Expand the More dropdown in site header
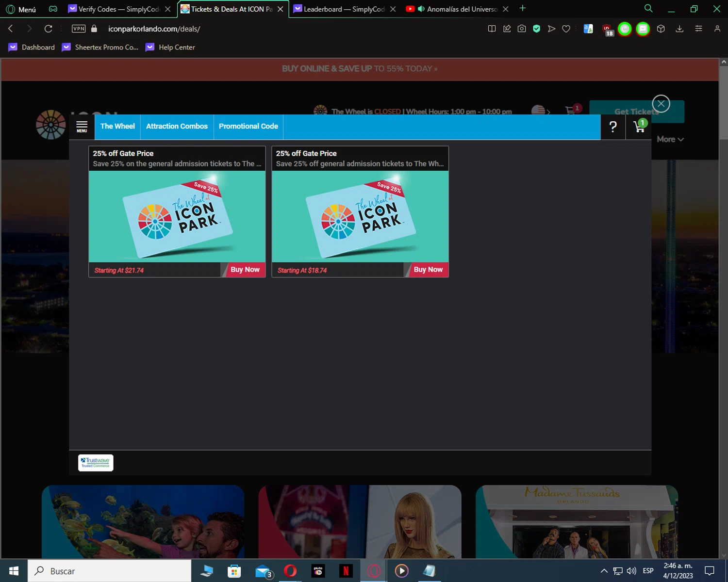The width and height of the screenshot is (728, 582). click(670, 139)
